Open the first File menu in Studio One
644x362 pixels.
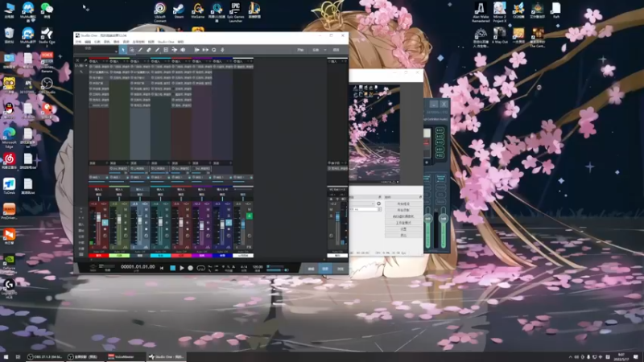[78, 42]
